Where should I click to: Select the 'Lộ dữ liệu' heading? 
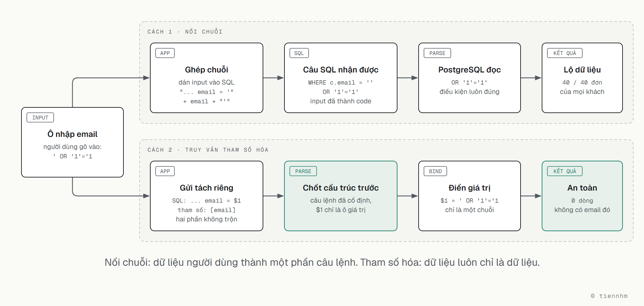click(582, 70)
